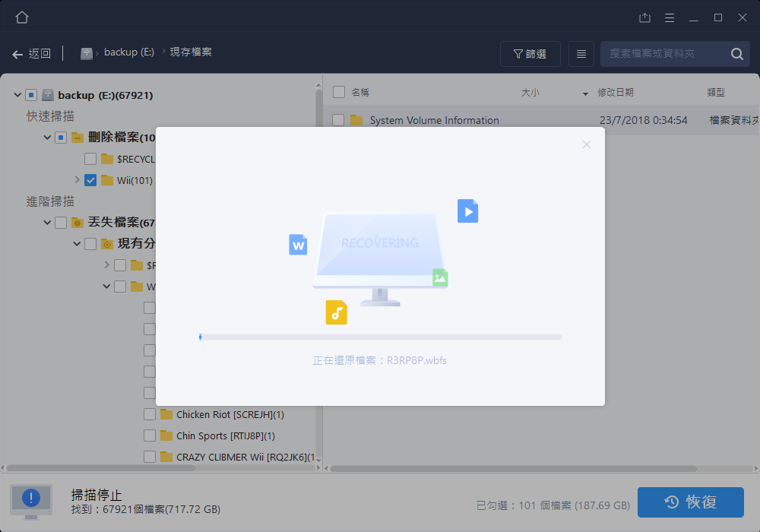The width and height of the screenshot is (760, 532).
Task: Sort by 修改日期 column header
Action: click(x=616, y=92)
